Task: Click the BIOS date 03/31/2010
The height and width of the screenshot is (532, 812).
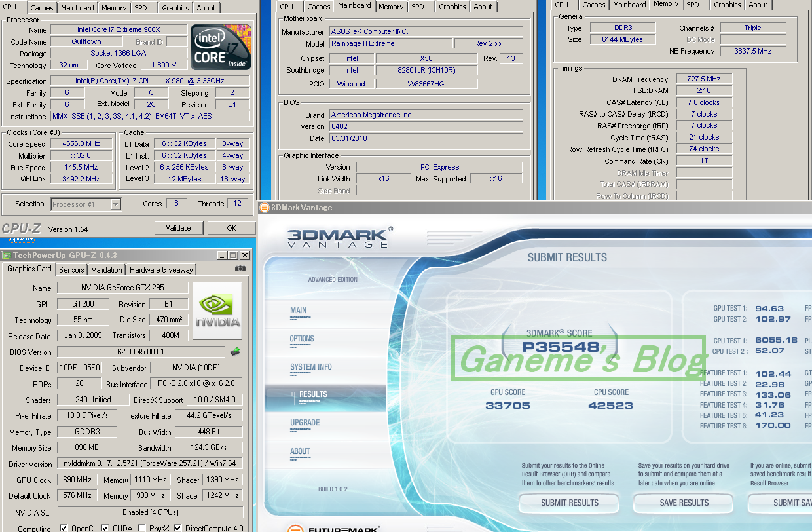Action: 425,138
